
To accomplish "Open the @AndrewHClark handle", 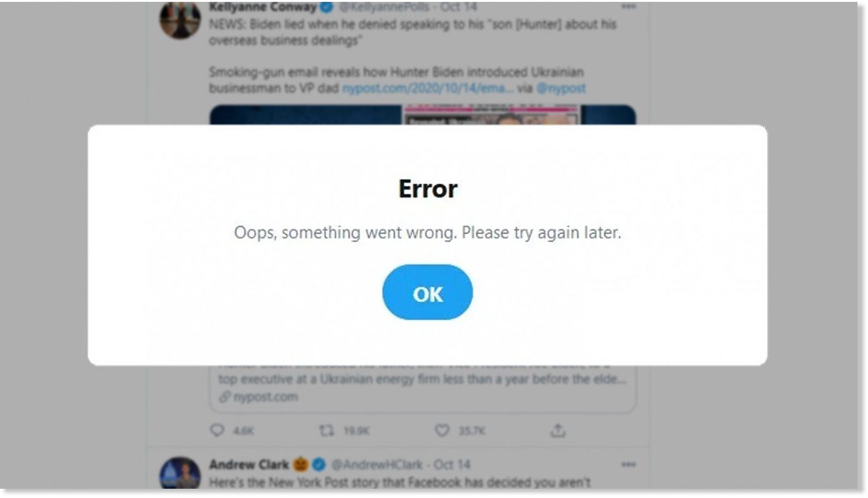I will tap(377, 464).
